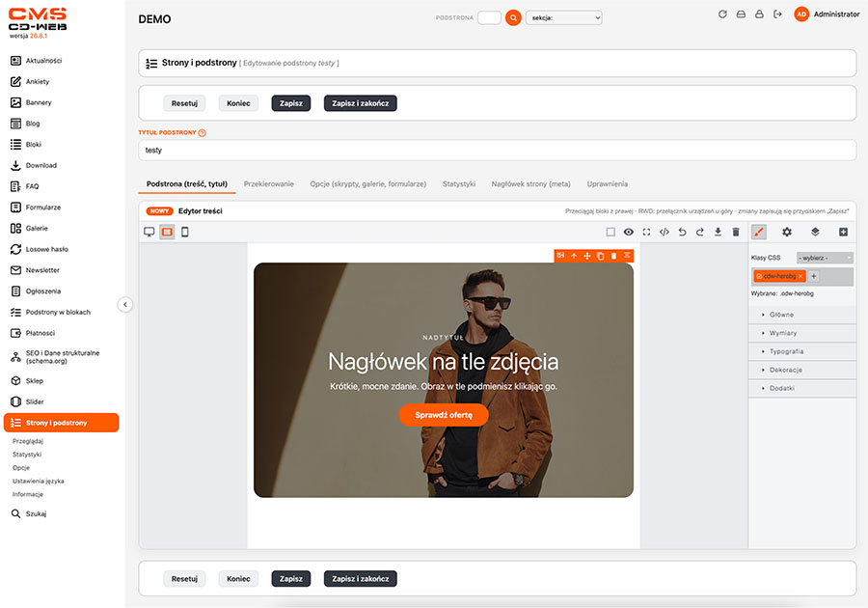Expand the Wymiary style section

[x=802, y=333]
